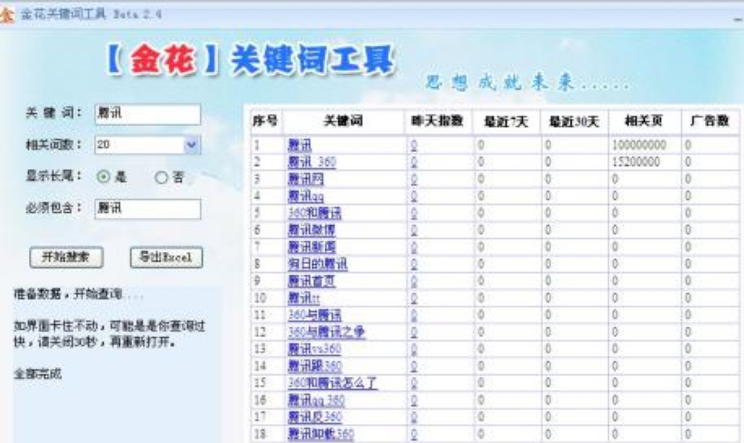Click the 序号 column header
Screen dimensions: 744x443
click(x=265, y=121)
